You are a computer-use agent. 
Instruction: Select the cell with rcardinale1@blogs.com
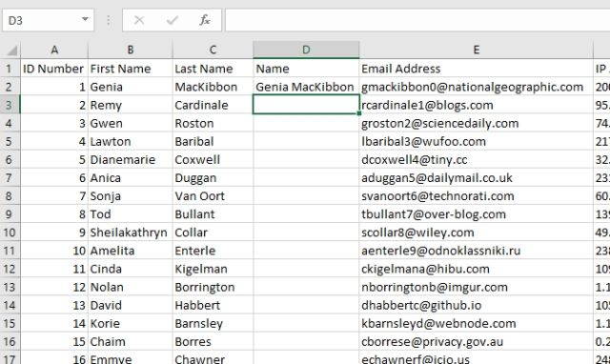[477, 105]
